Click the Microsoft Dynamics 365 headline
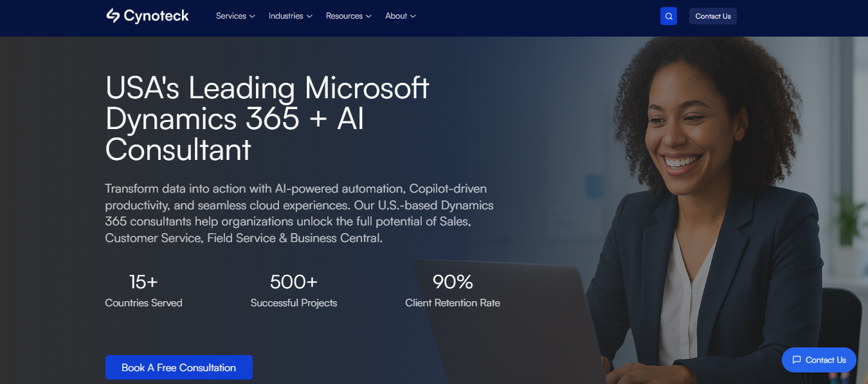868x384 pixels. click(x=267, y=119)
